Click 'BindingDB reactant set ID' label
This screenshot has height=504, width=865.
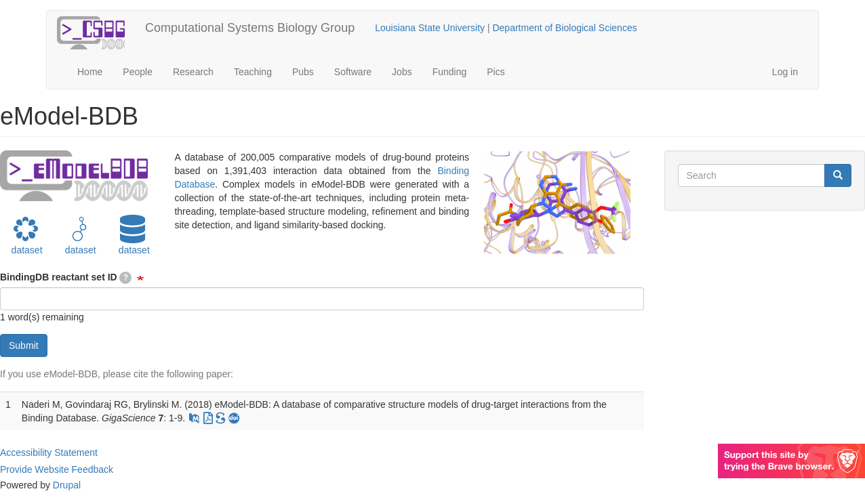click(58, 277)
